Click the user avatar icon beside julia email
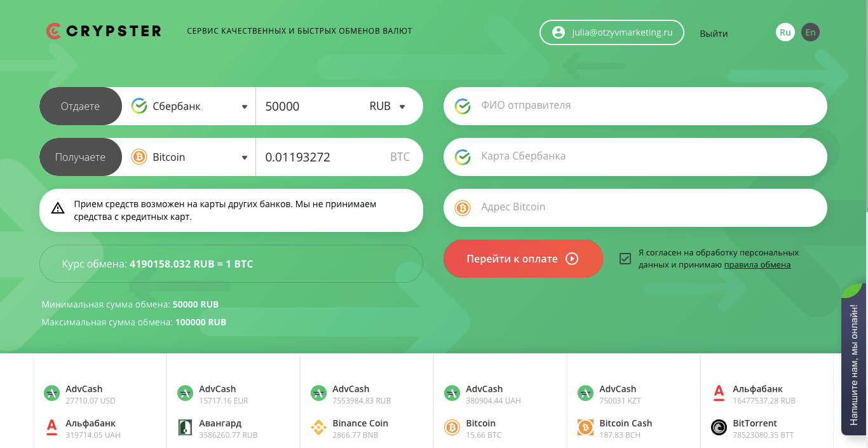 (x=559, y=32)
